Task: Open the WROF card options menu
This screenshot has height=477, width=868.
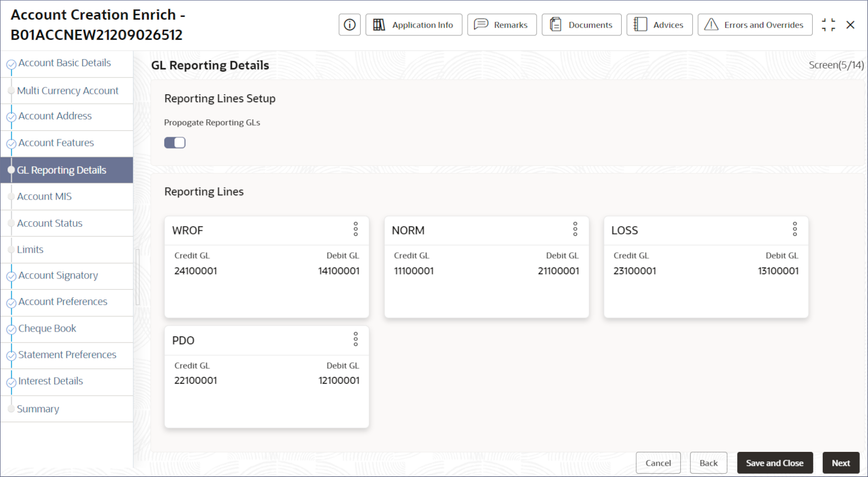Action: (x=356, y=229)
